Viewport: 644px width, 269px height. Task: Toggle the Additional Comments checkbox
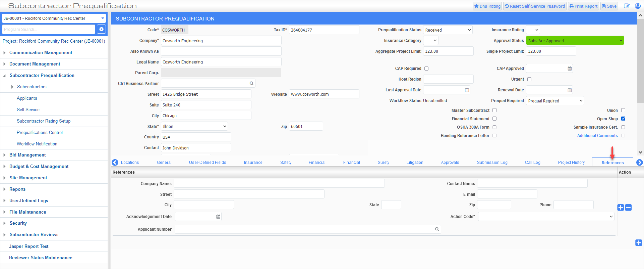(x=623, y=135)
